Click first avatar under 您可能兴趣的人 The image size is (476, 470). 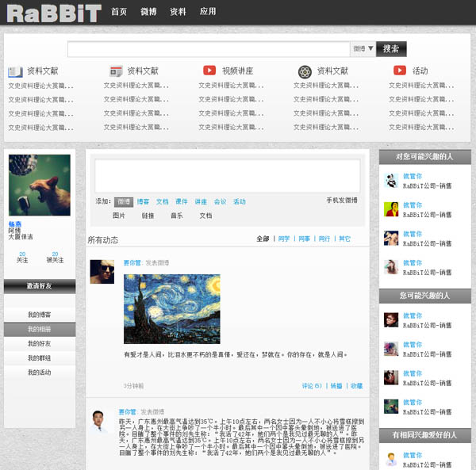tap(391, 320)
